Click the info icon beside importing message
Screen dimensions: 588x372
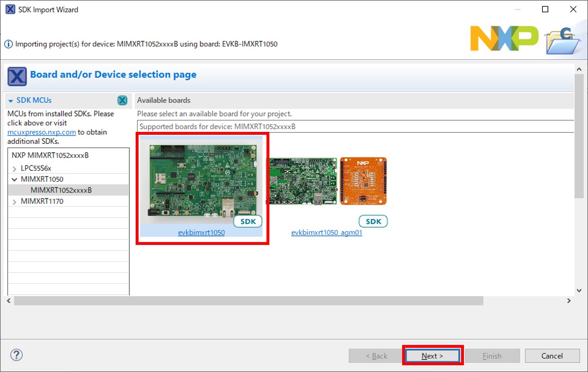pyautogui.click(x=8, y=44)
